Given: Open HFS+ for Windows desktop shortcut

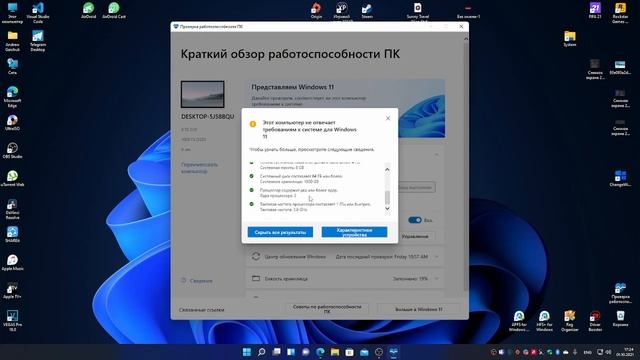Looking at the screenshot, I should tap(544, 321).
